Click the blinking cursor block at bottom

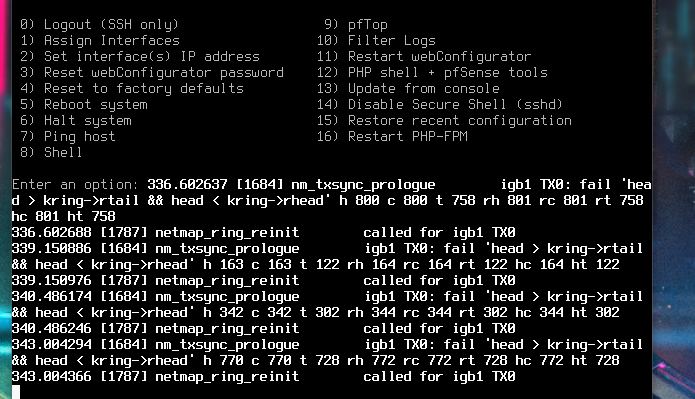coord(16,392)
